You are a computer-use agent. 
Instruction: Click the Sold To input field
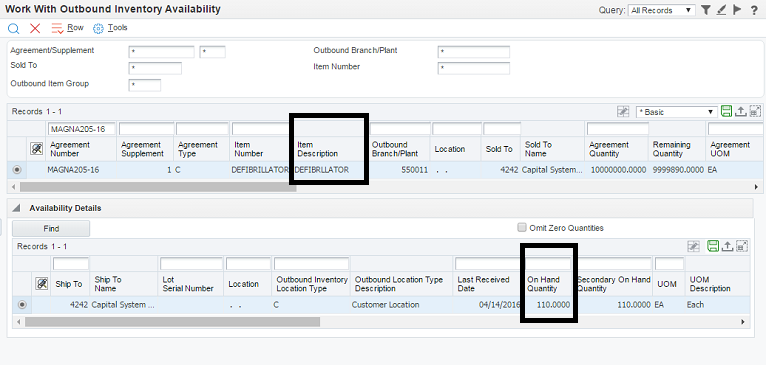155,68
